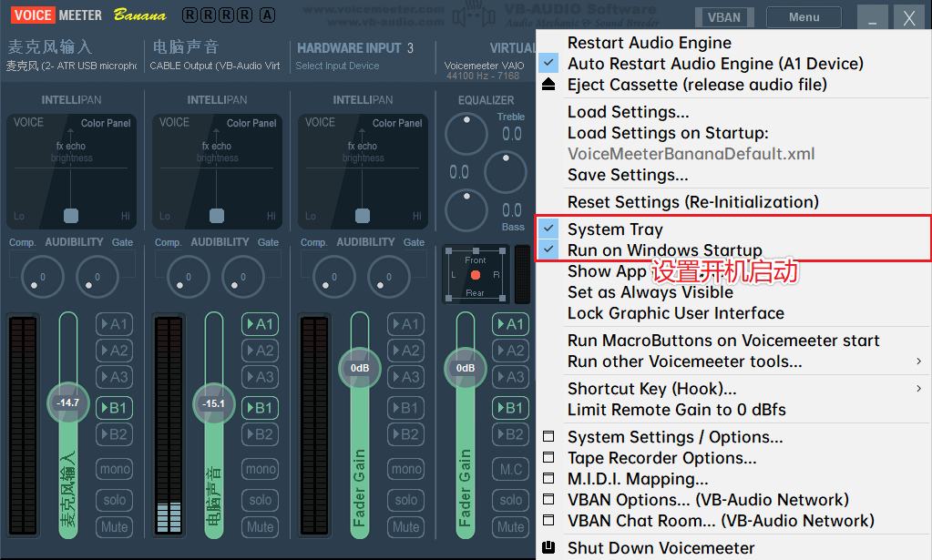The width and height of the screenshot is (932, 560).
Task: Click the first R indicator in title bar
Action: (190, 15)
